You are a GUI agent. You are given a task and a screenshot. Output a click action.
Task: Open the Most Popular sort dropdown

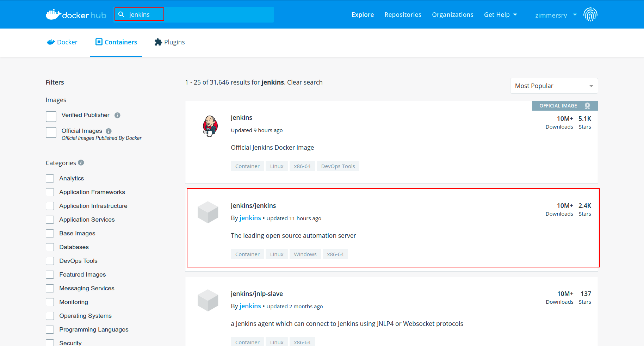tap(554, 86)
